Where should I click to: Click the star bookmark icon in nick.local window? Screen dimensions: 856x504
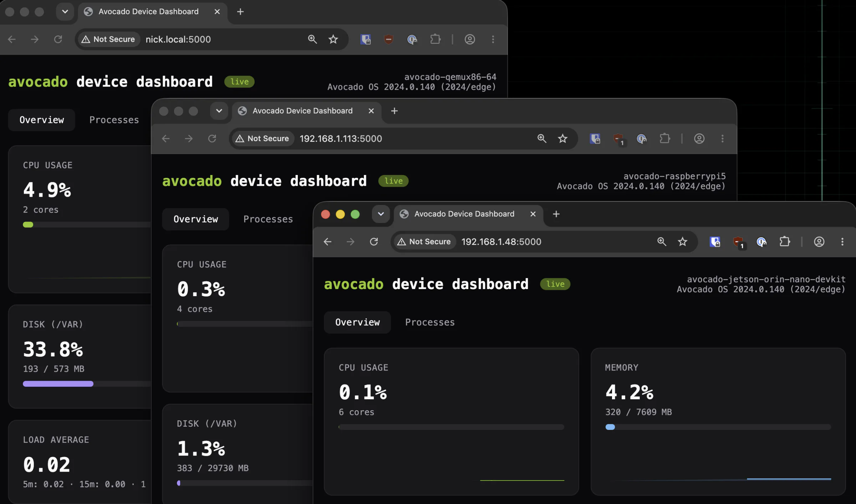pyautogui.click(x=333, y=39)
